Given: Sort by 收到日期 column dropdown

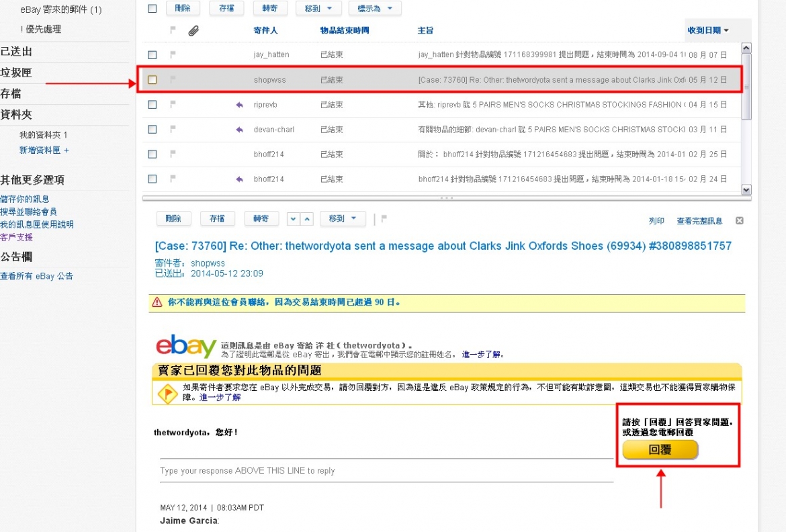Looking at the screenshot, I should [708, 30].
